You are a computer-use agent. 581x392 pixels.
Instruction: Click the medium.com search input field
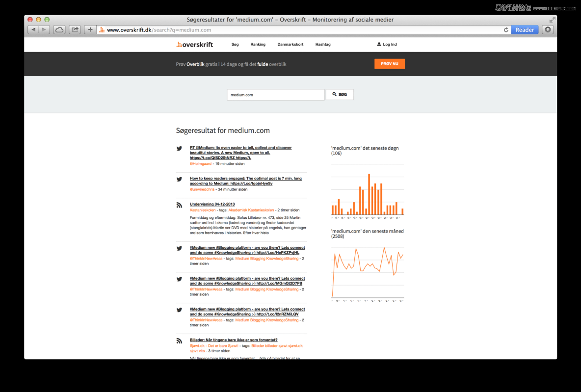[x=276, y=95]
